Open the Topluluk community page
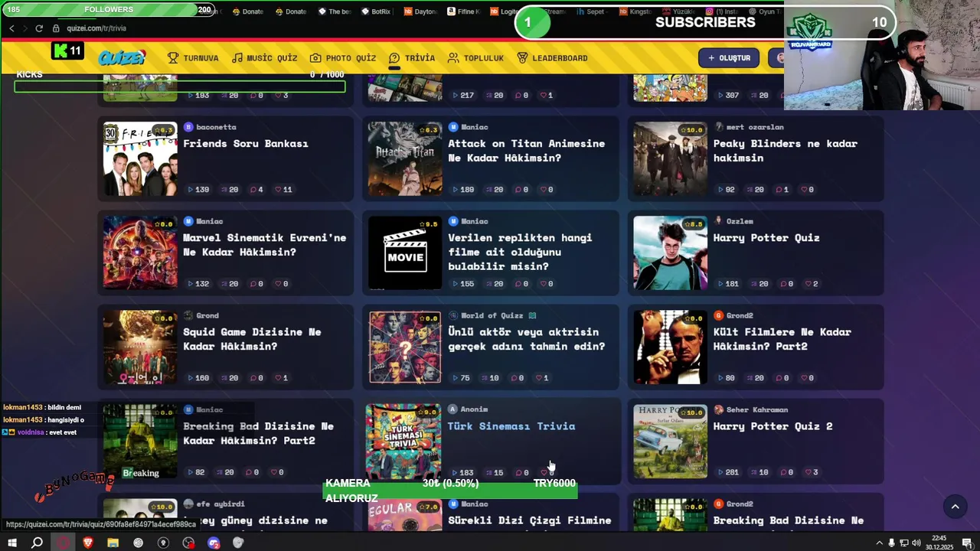980x551 pixels. [x=475, y=58]
